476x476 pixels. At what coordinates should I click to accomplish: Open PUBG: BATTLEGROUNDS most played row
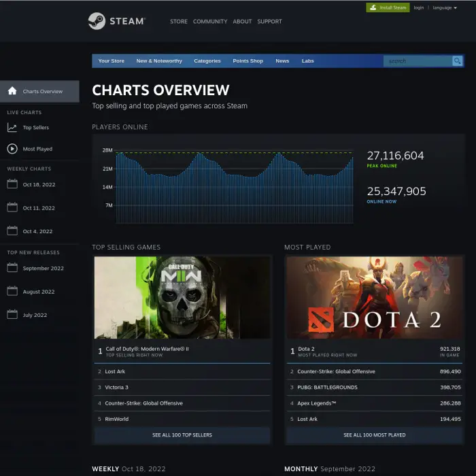coord(374,388)
